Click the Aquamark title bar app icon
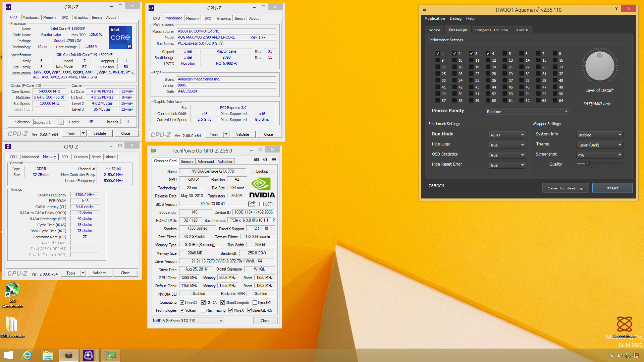644x362 pixels. tap(425, 10)
